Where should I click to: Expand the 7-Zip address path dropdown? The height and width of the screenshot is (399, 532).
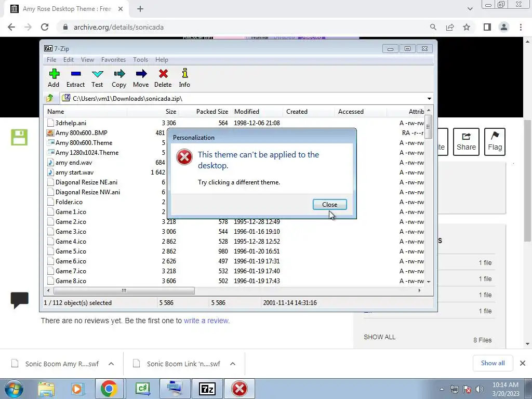(x=429, y=99)
